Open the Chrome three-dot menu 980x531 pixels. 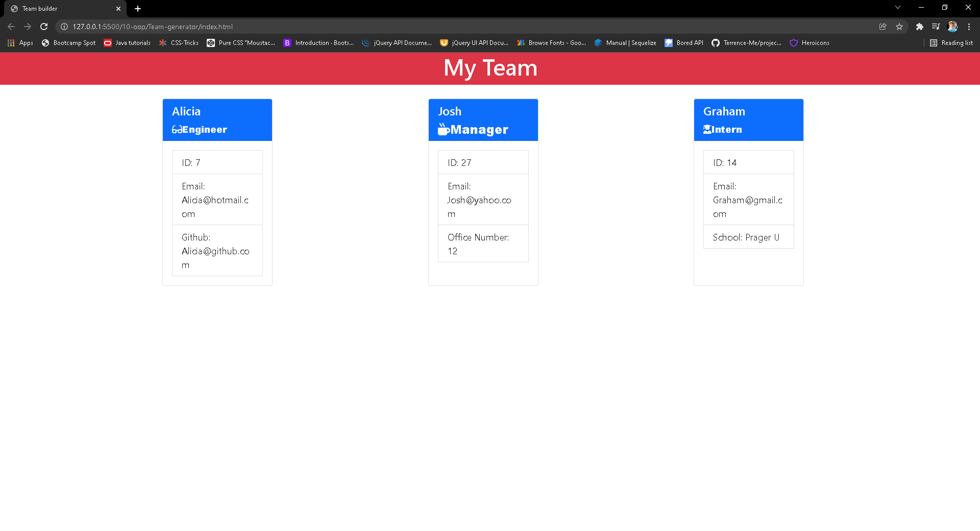(x=969, y=27)
